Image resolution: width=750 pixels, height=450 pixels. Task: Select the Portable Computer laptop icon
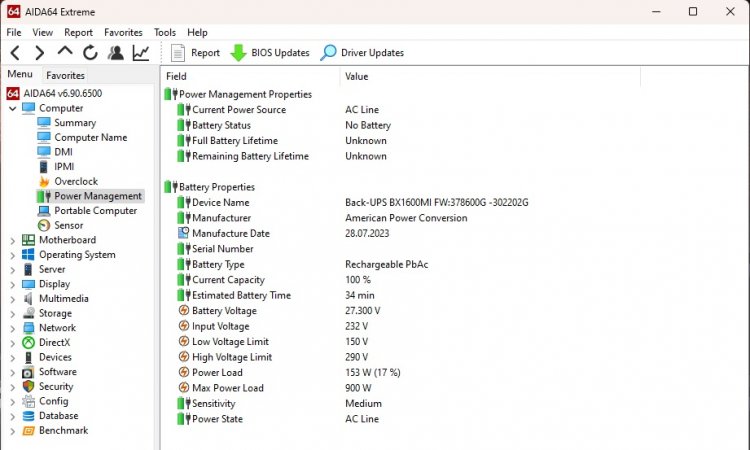coord(44,211)
